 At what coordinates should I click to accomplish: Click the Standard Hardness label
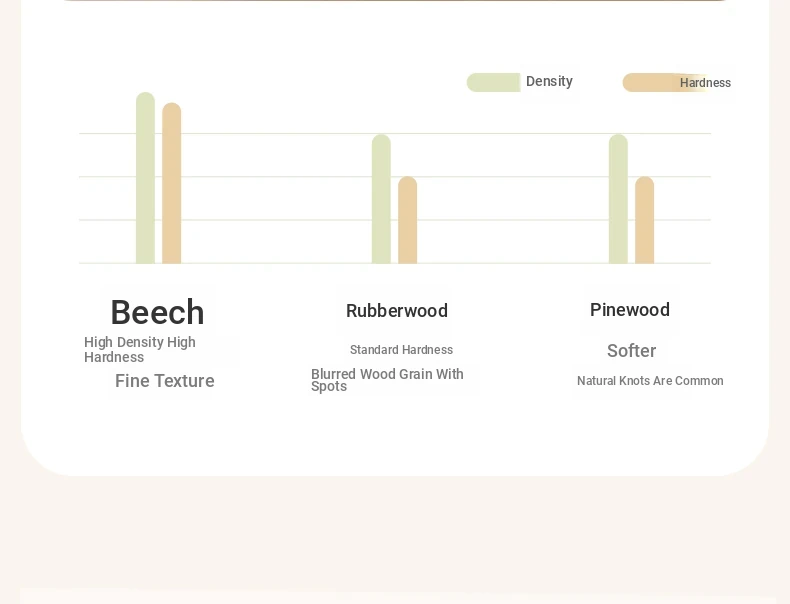[402, 350]
